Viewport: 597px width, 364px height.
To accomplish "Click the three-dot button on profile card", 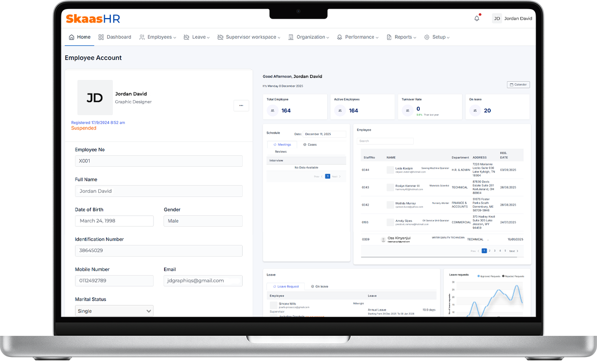I will tap(241, 106).
